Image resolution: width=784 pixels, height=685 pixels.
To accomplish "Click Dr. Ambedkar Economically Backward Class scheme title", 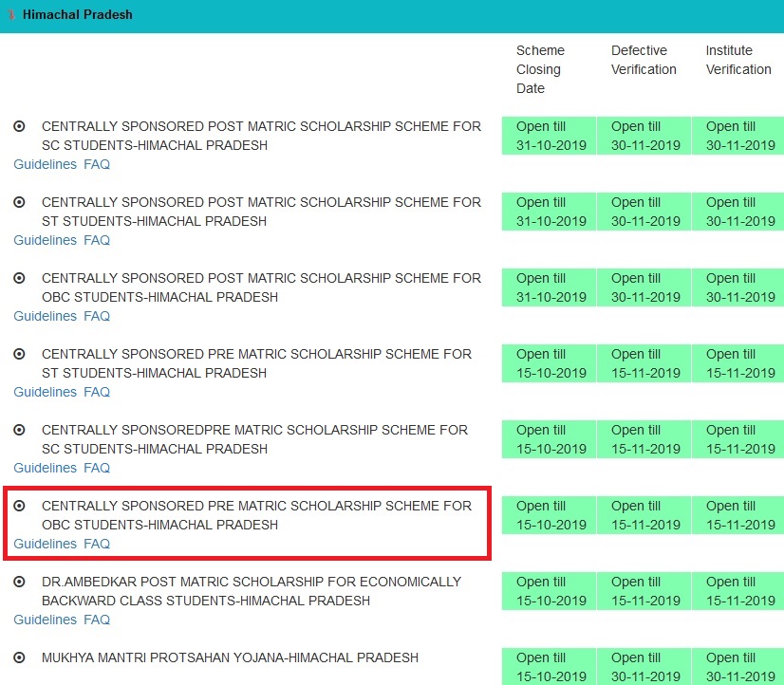I will pos(252,592).
